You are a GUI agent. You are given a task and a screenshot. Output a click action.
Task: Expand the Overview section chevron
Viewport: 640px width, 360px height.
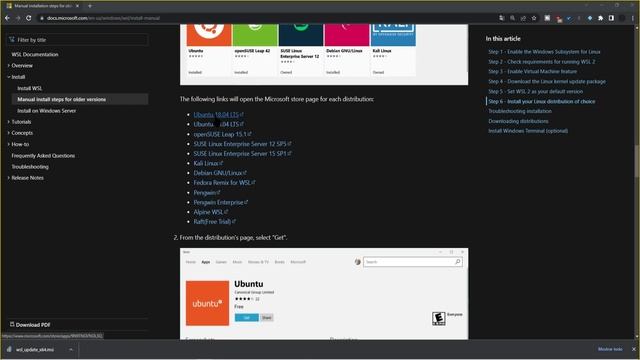[x=9, y=65]
